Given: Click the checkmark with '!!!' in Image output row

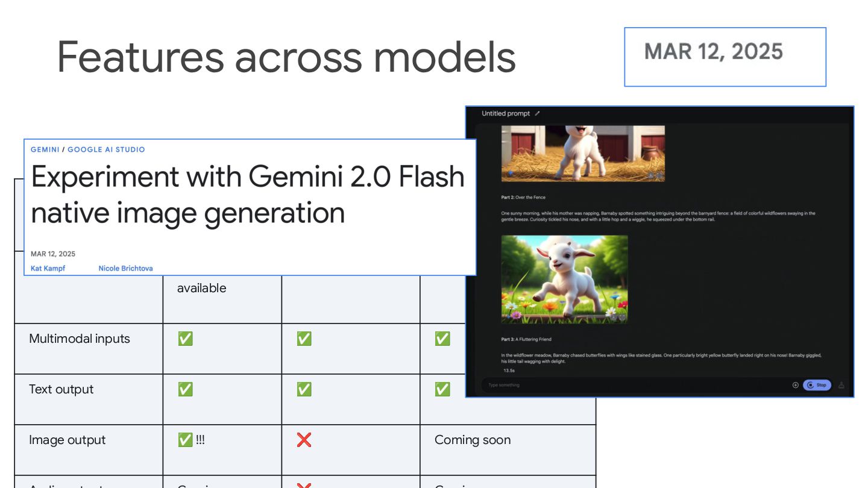Looking at the screenshot, I should pyautogui.click(x=191, y=440).
